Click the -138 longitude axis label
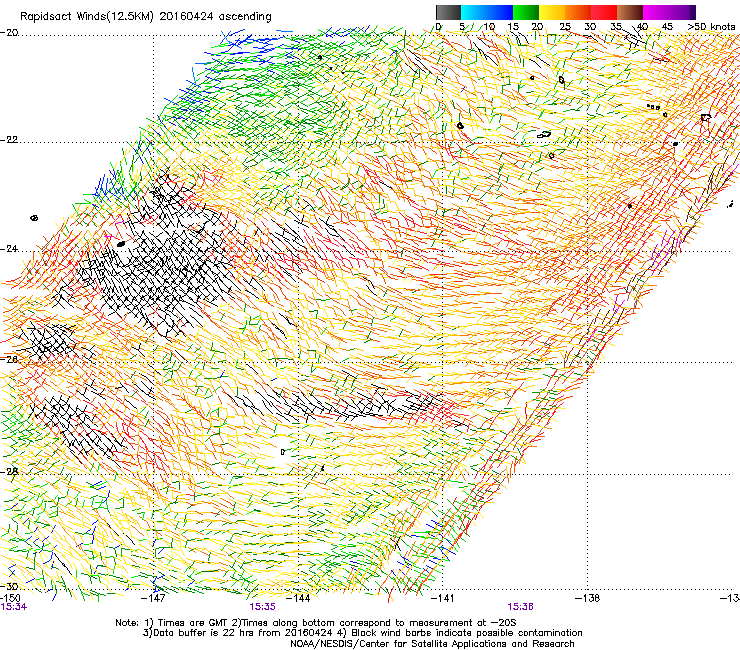Viewport: 740px width, 650px height. coord(587,598)
